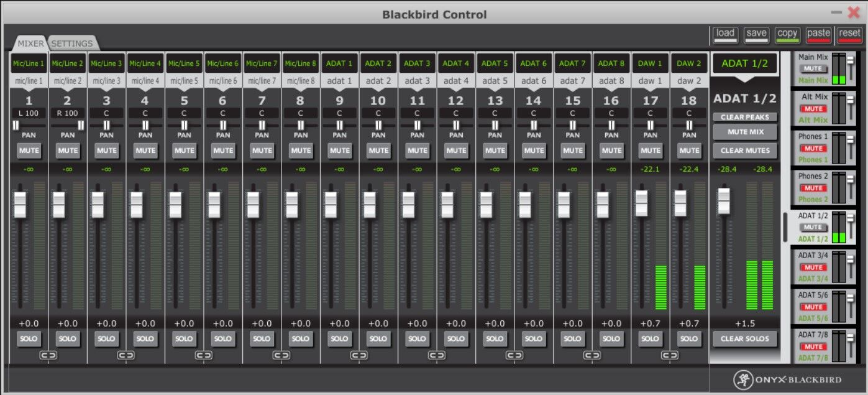Toggle stereo link icon for channels 3 and 4
Screen dimensions: 868x395
coord(126,355)
